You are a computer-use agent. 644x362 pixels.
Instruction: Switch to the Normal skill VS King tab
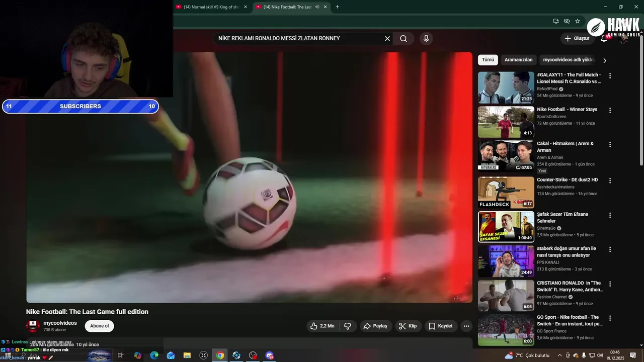(x=211, y=7)
